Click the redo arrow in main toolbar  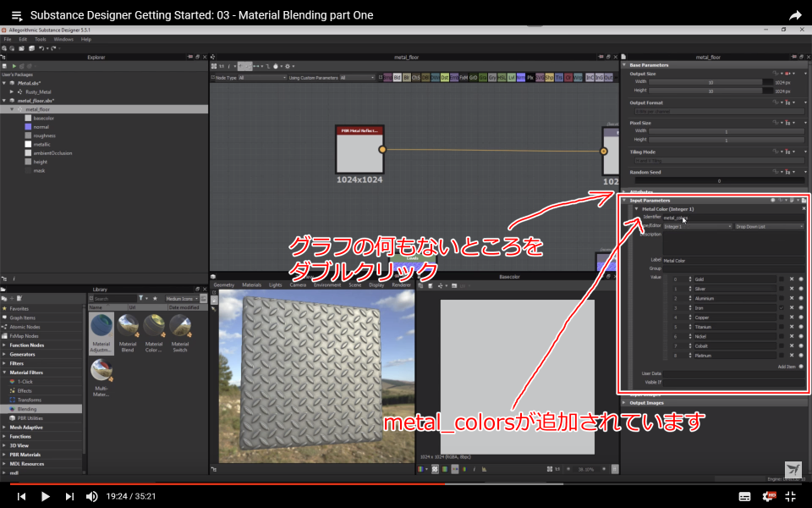point(54,48)
